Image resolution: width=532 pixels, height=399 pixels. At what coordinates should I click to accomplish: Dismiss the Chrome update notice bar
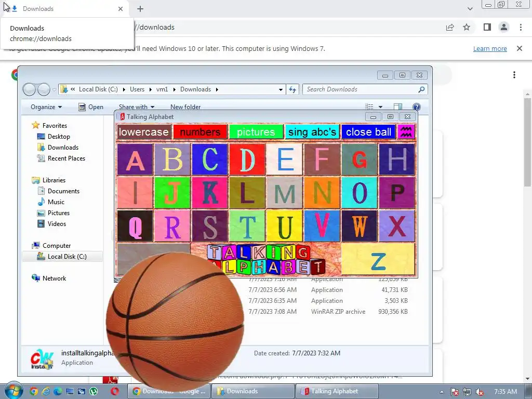click(520, 48)
